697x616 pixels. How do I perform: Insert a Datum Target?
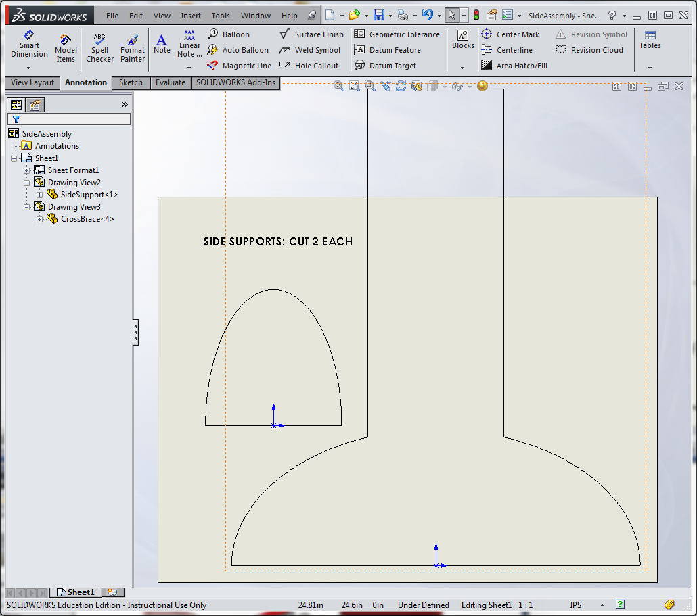tap(386, 66)
